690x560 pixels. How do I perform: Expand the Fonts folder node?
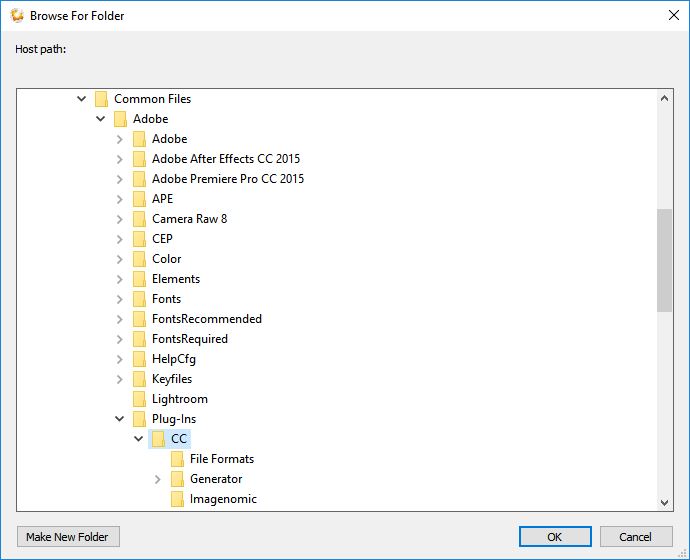[x=120, y=299]
